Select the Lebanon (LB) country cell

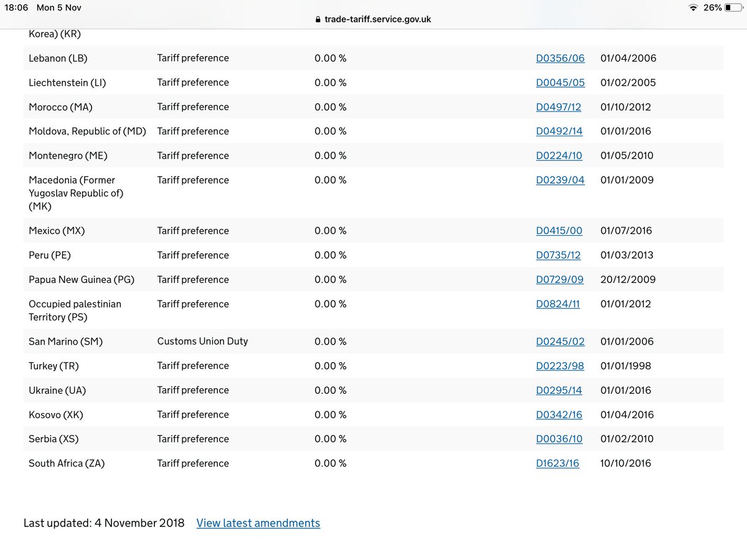[x=58, y=58]
